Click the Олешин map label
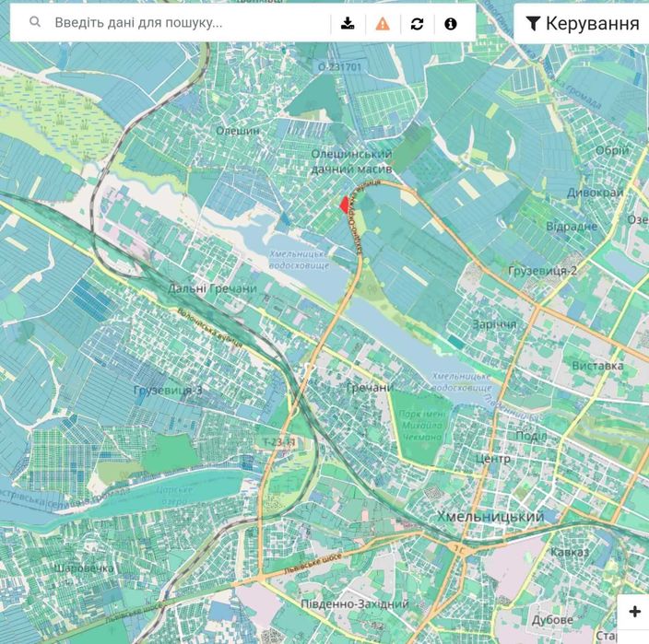 tap(238, 131)
